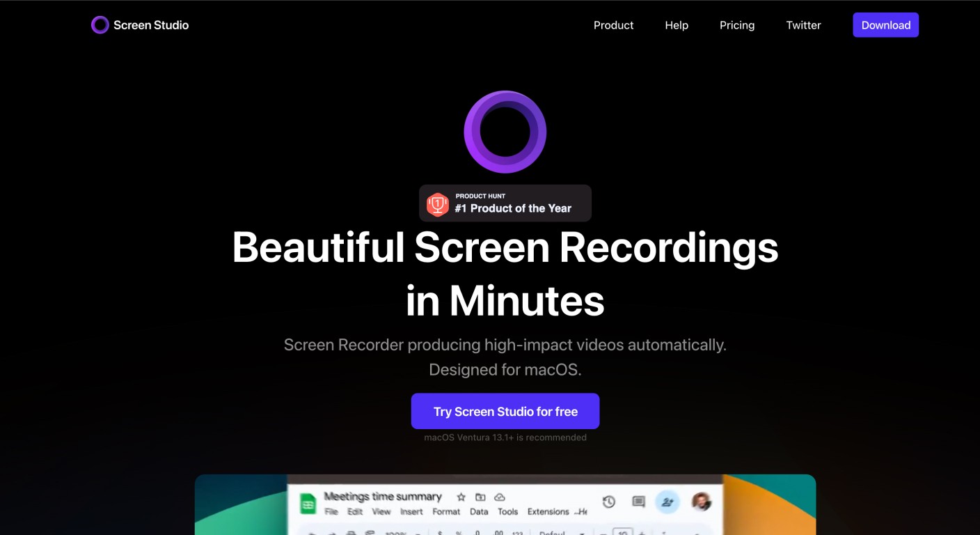
Task: Open version history clock icon
Action: point(608,502)
